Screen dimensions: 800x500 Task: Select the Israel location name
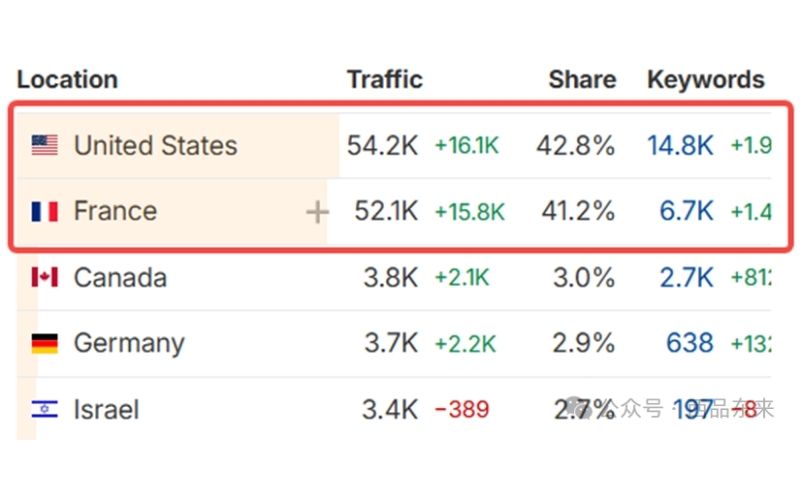(x=107, y=409)
